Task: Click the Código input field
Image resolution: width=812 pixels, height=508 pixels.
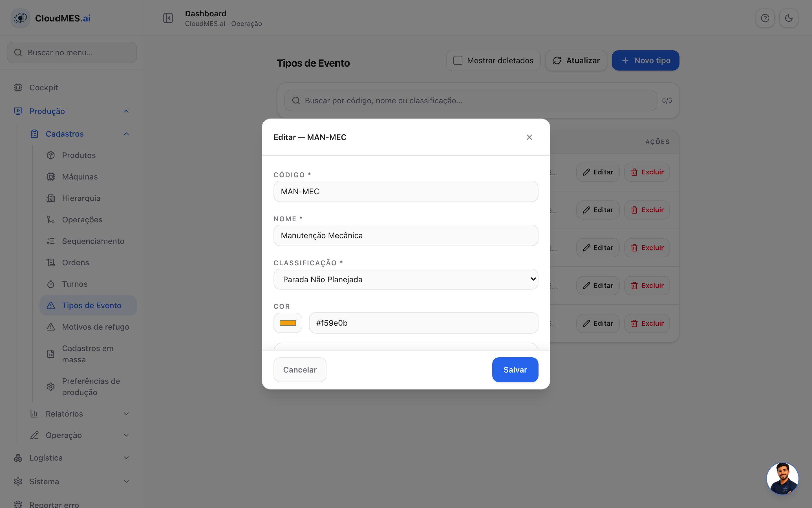Action: [406, 192]
